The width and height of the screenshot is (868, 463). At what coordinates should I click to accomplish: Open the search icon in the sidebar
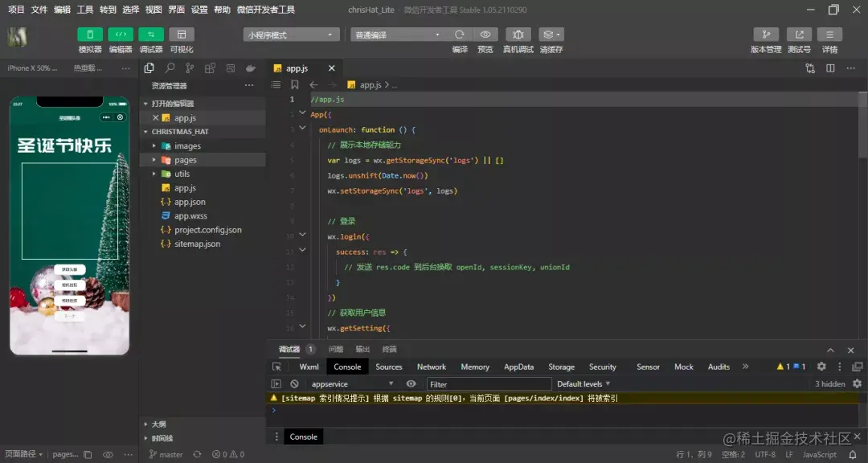(x=170, y=68)
